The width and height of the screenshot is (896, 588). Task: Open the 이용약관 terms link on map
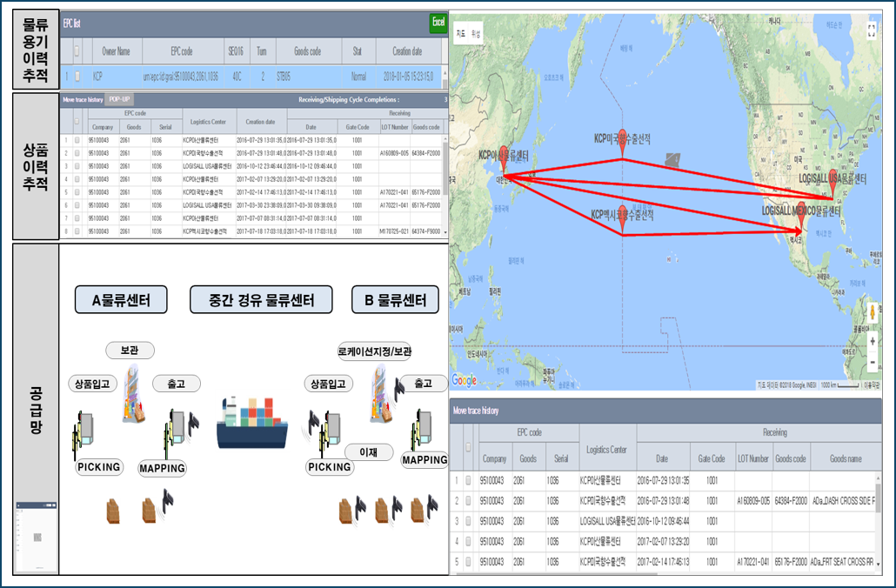point(872,385)
